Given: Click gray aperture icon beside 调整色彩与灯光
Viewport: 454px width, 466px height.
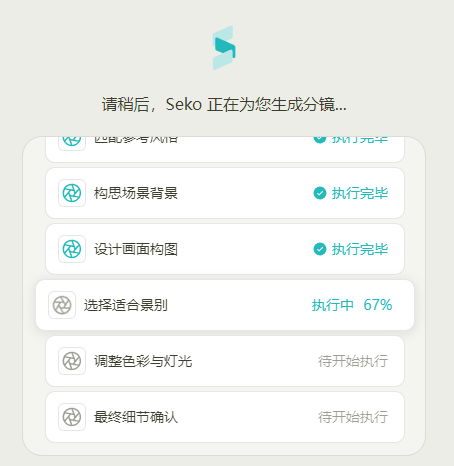Looking at the screenshot, I should coord(72,361).
